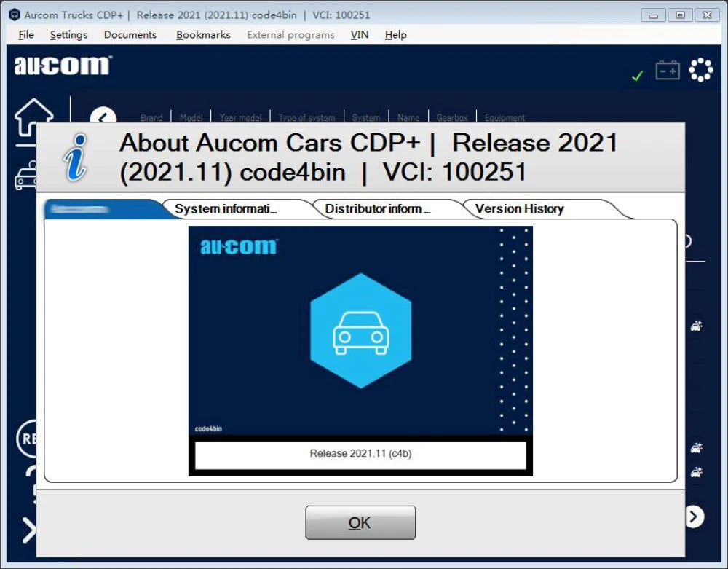Click the green checkmark connection indicator
Screen dimensions: 728x569
[638, 76]
